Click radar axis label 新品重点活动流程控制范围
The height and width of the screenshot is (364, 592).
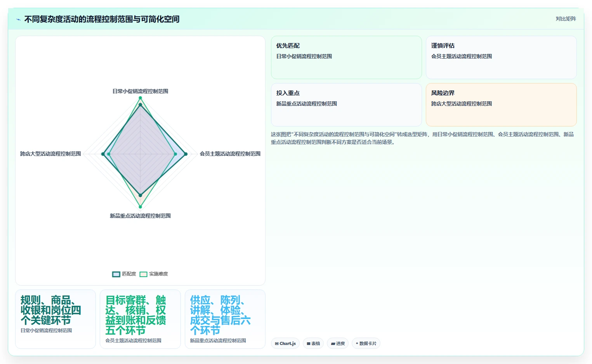click(140, 216)
